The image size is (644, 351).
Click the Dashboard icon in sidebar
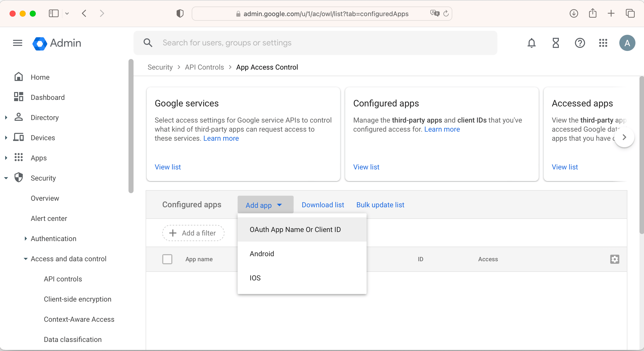[19, 97]
